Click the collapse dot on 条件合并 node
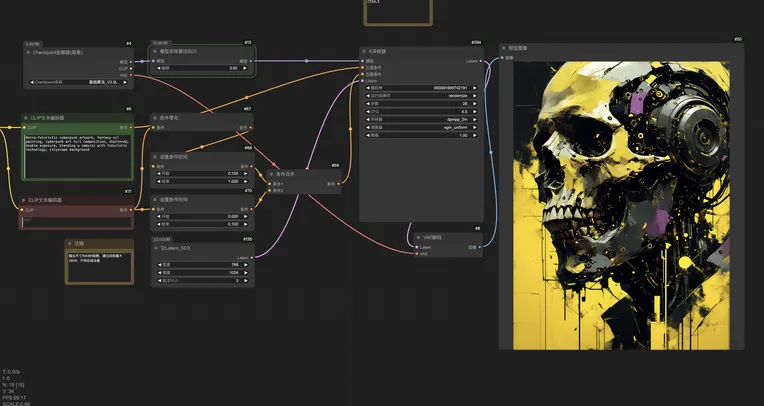764x406 pixels. pos(271,174)
